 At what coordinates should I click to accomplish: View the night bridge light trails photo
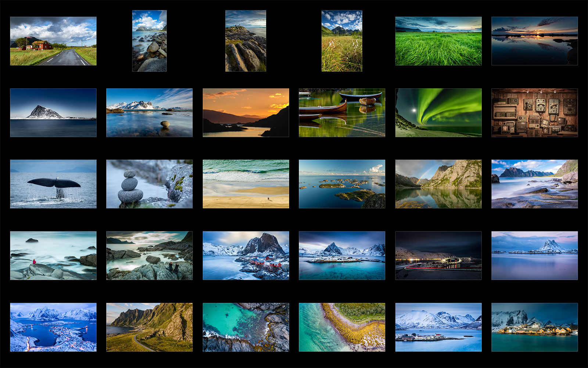coord(438,255)
